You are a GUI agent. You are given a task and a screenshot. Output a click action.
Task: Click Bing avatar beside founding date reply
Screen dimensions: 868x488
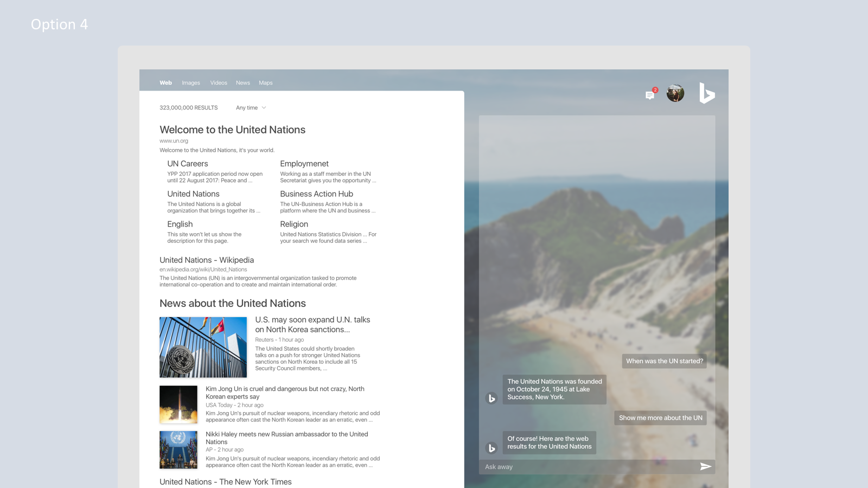click(x=492, y=399)
